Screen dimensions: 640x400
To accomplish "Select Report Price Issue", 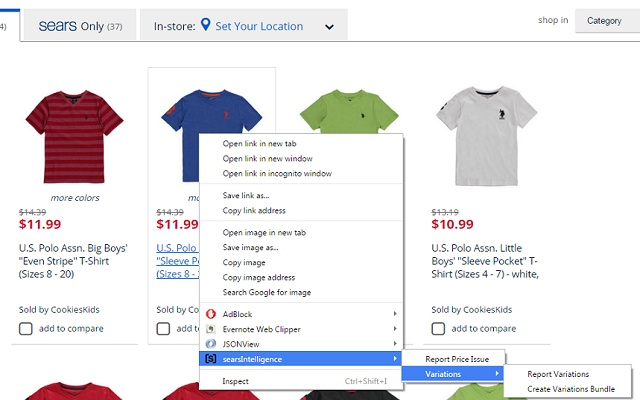I will [x=458, y=358].
